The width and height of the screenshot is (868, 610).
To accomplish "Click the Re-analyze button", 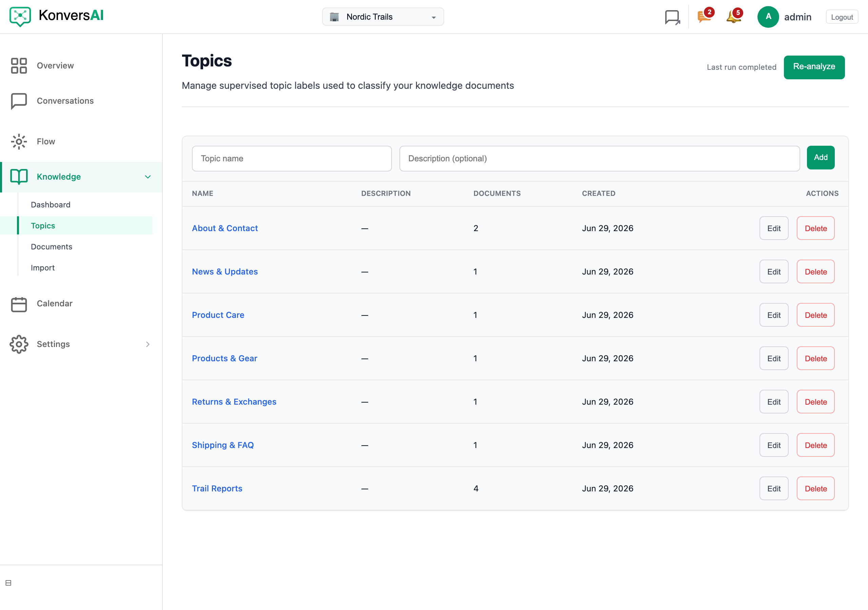I will [x=814, y=67].
